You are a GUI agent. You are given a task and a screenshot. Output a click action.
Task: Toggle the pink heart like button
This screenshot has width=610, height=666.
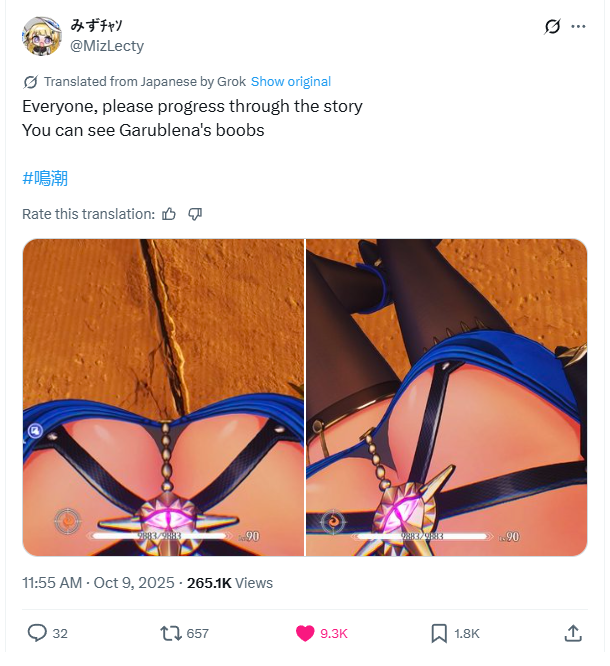[305, 633]
